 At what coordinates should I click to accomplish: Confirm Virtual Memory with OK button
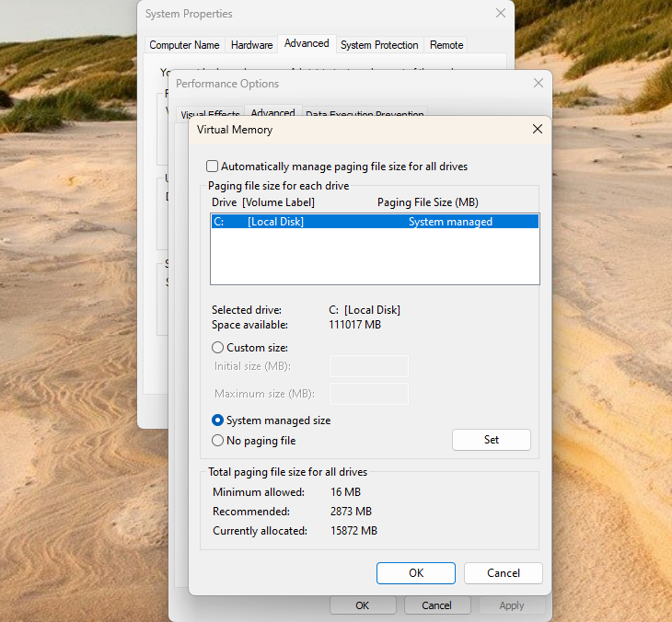pyautogui.click(x=416, y=573)
